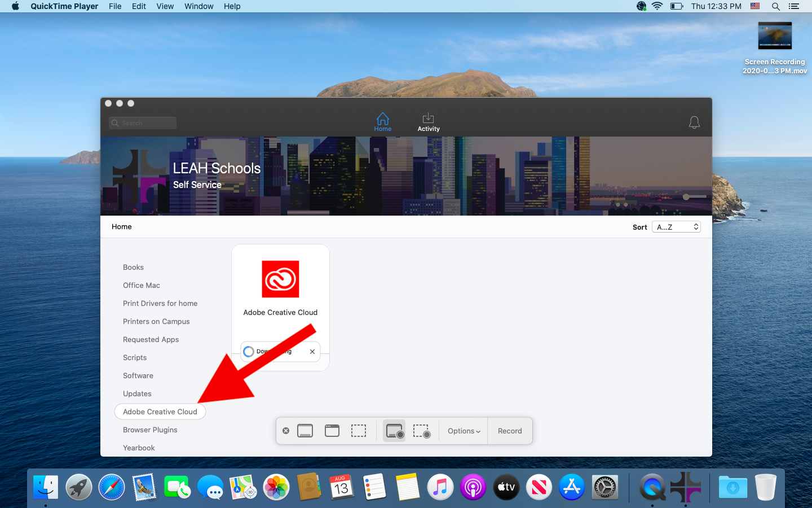Viewport: 812px width, 508px height.
Task: Open the Home tab in Self Service
Action: pos(382,122)
